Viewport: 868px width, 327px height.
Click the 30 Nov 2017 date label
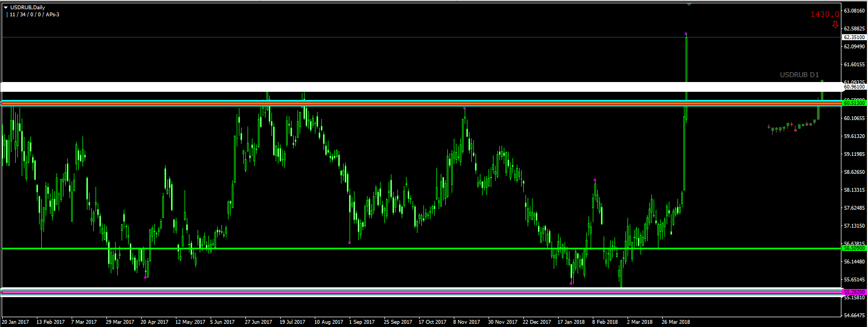pyautogui.click(x=503, y=322)
